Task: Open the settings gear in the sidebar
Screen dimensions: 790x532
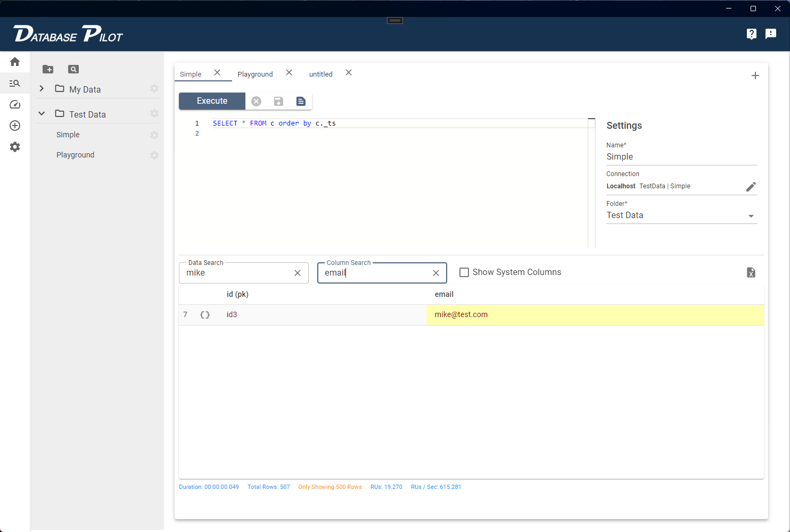Action: 15,147
